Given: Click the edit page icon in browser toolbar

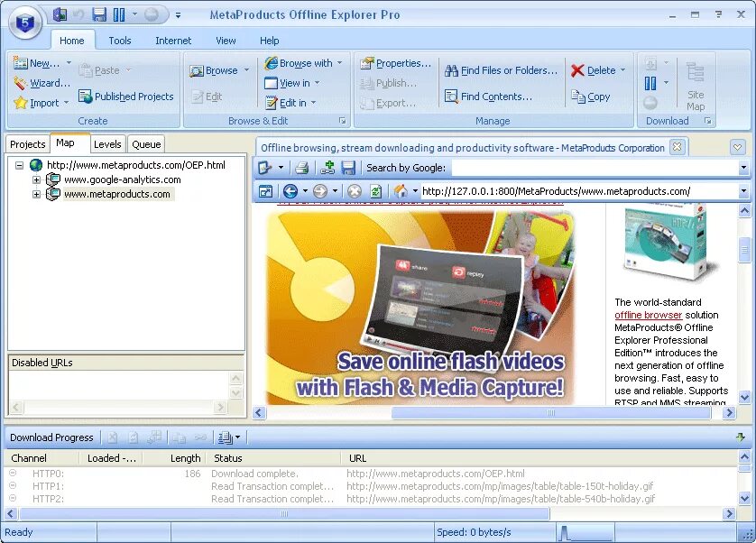Looking at the screenshot, I should [265, 168].
